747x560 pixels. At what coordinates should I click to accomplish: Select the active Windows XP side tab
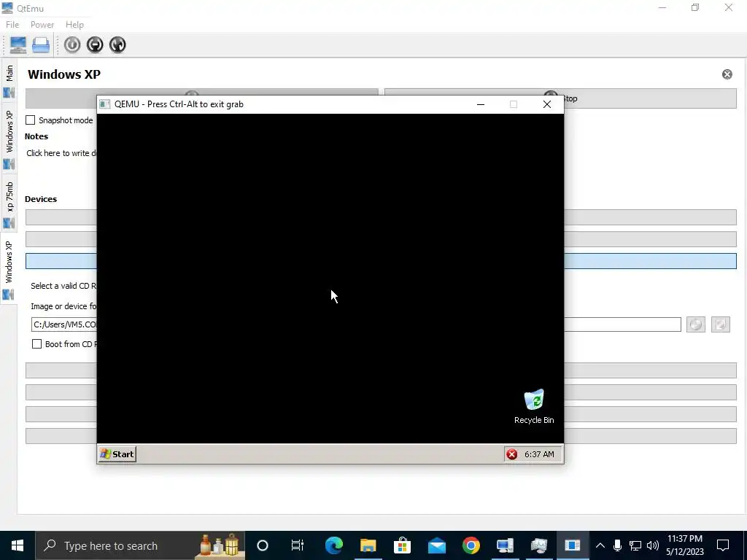pos(9,268)
